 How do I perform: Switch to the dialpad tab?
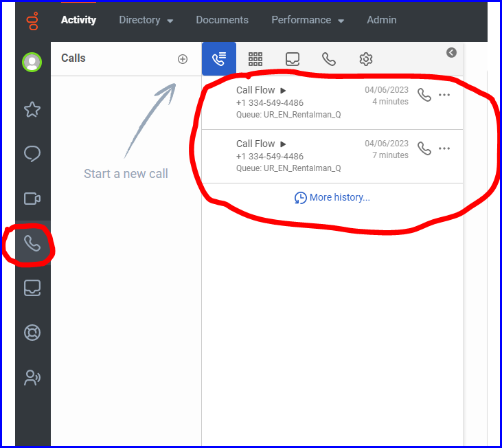point(255,59)
